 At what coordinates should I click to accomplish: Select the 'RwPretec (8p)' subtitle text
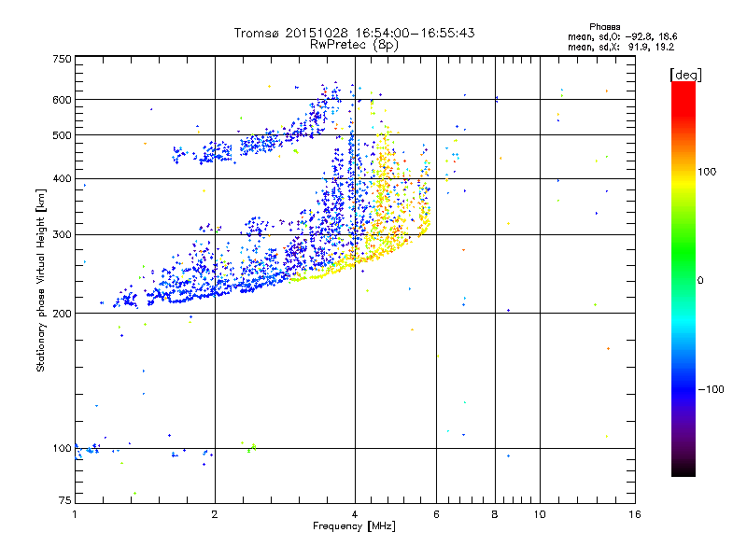pos(354,45)
